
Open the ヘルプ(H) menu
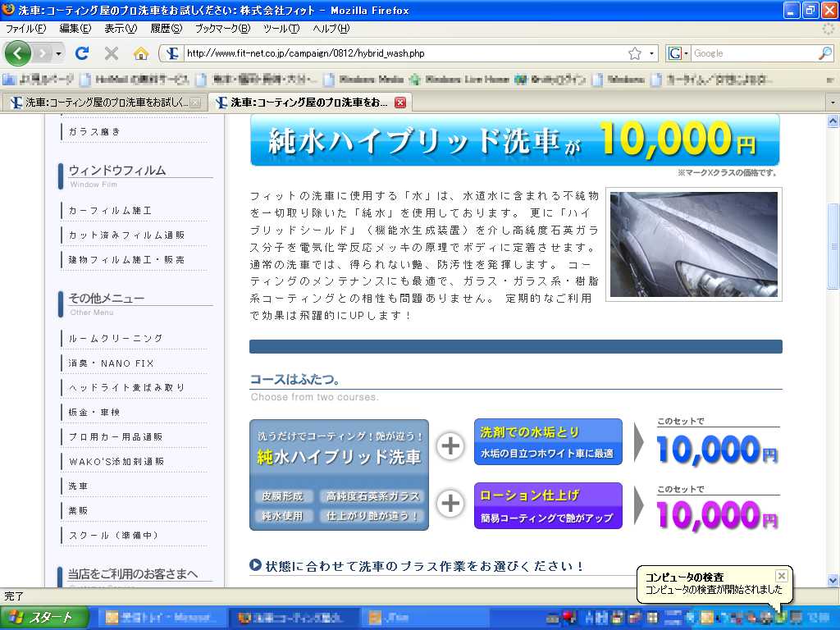point(331,29)
